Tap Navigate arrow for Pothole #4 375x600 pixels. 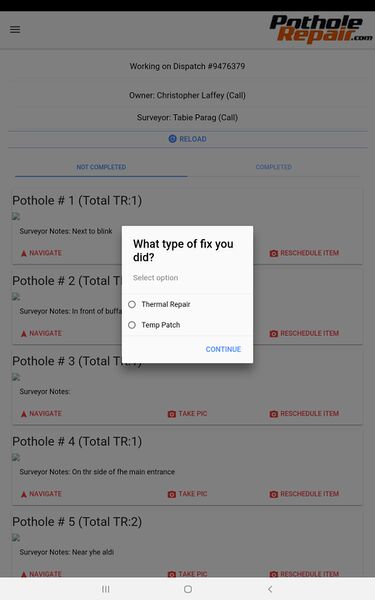point(24,494)
